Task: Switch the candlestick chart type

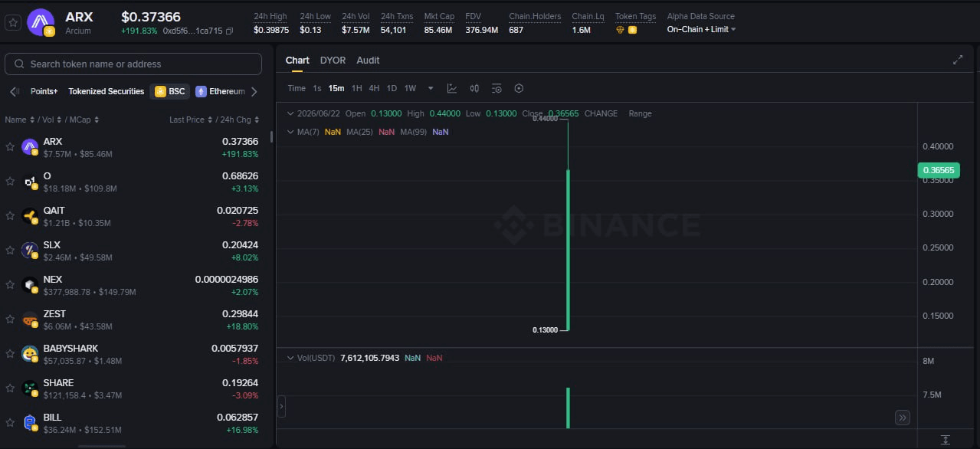Action: coord(474,88)
